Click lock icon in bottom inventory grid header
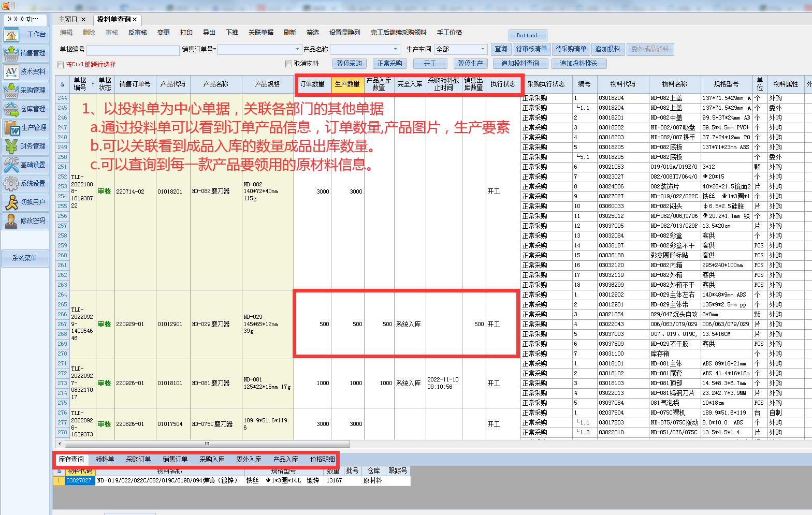This screenshot has width=812, height=515. [59, 471]
